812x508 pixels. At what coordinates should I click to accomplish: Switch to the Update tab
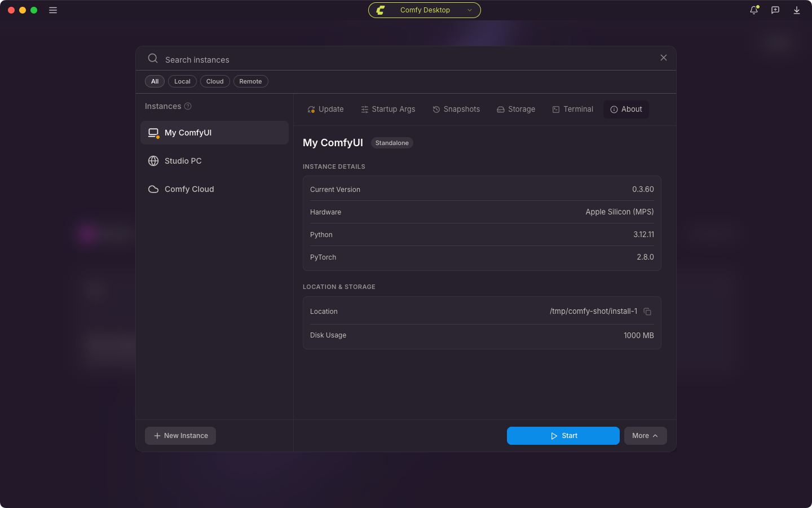tap(325, 110)
